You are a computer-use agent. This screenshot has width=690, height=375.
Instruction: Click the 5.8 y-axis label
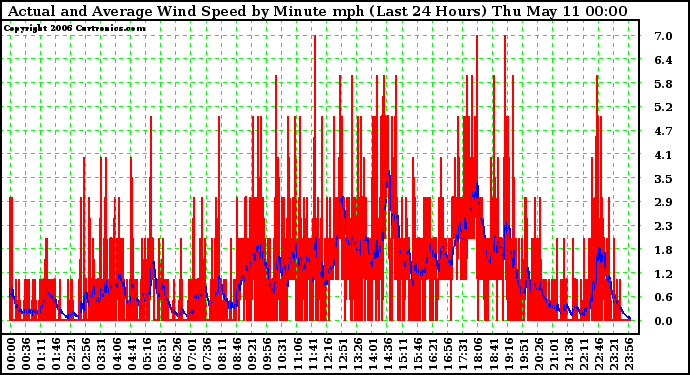(x=663, y=84)
